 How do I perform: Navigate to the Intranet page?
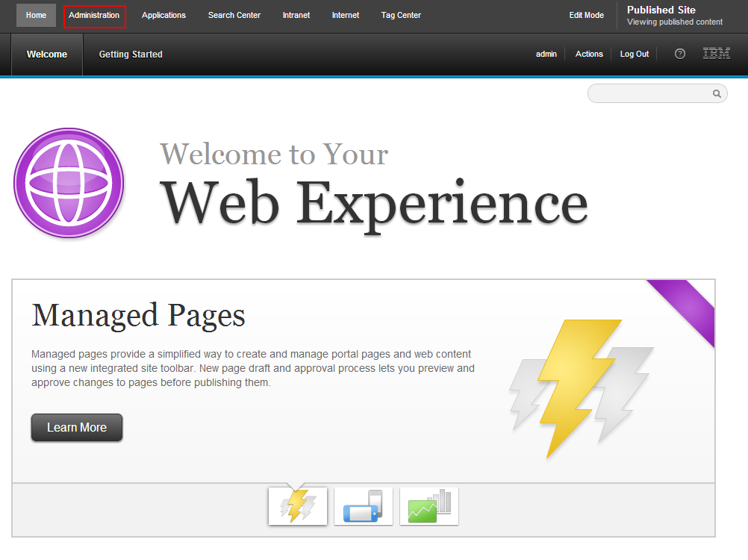click(x=296, y=16)
